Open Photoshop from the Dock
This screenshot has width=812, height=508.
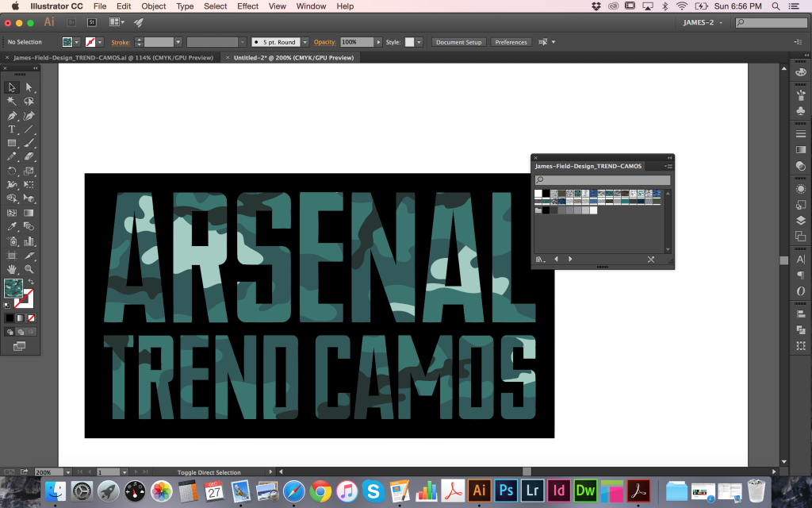tap(506, 491)
